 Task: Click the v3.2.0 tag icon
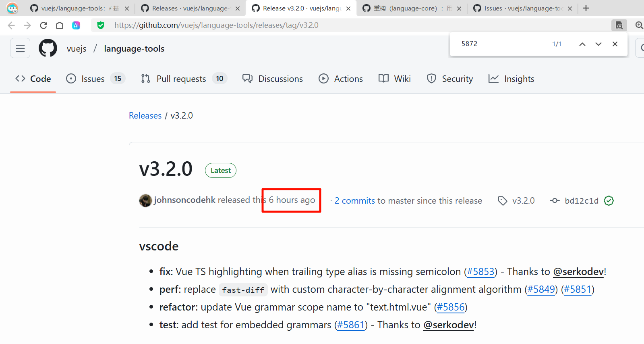[x=502, y=200]
